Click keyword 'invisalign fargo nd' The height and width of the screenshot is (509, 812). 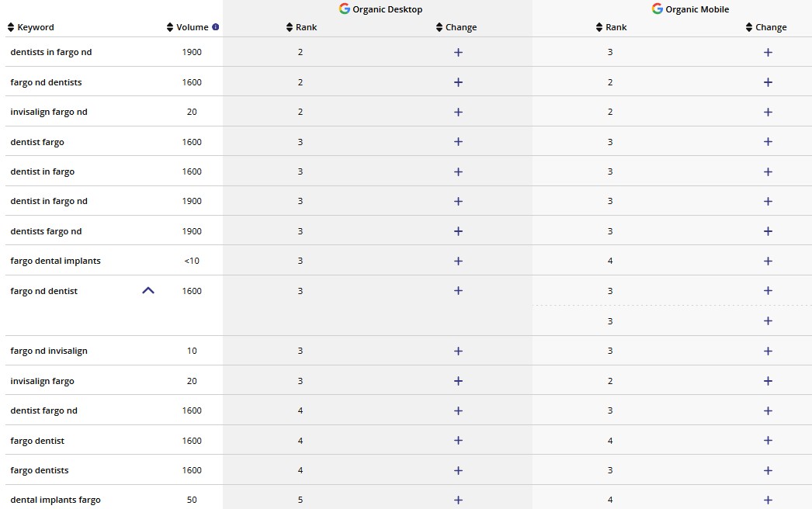pyautogui.click(x=49, y=112)
